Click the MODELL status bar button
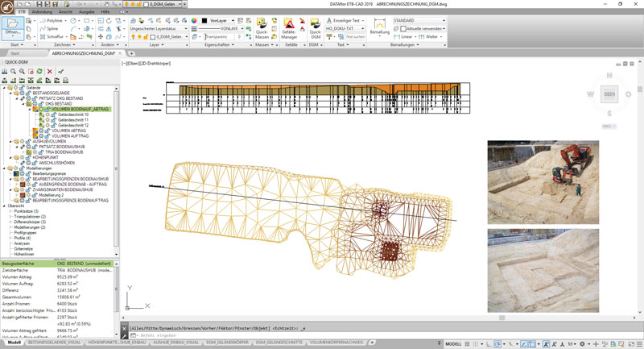The height and width of the screenshot is (349, 644). point(453,343)
